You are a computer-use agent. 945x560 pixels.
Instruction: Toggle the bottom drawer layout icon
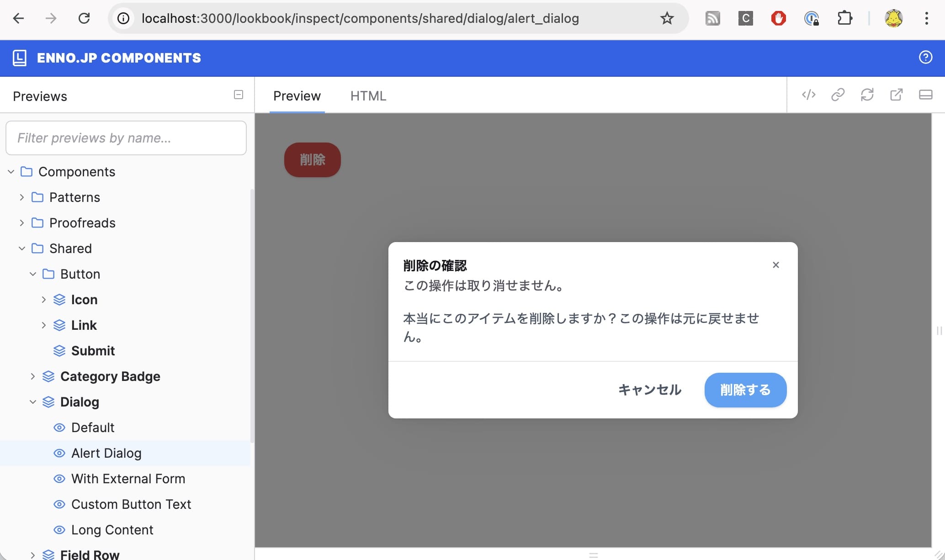pyautogui.click(x=925, y=95)
